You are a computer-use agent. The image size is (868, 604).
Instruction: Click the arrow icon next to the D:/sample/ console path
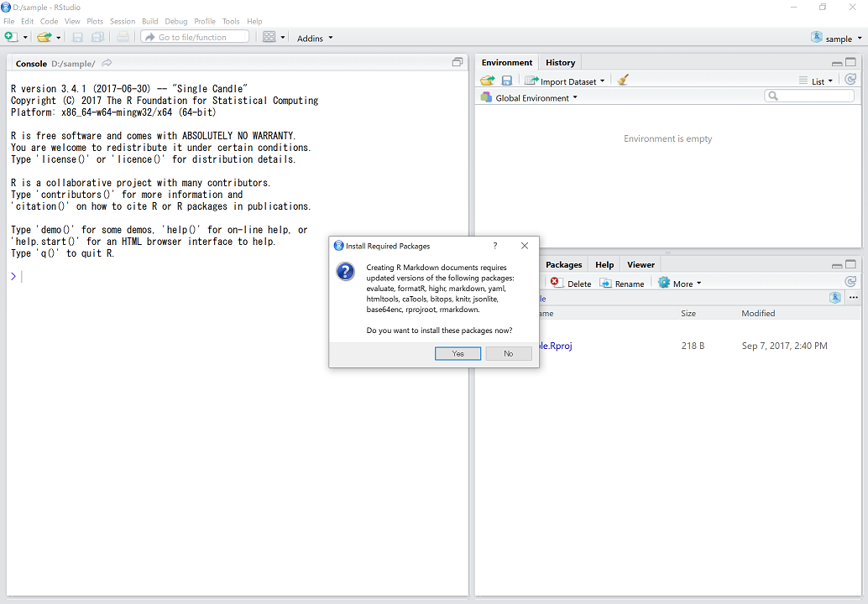pos(107,63)
